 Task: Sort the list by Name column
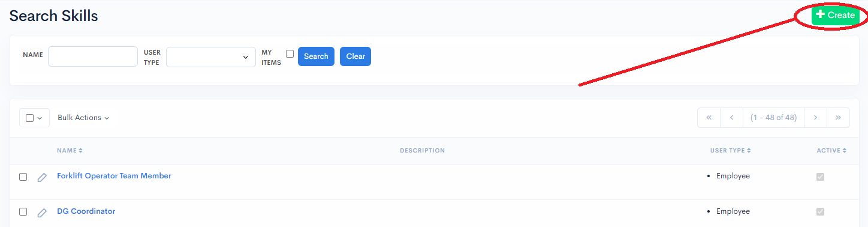tap(70, 150)
